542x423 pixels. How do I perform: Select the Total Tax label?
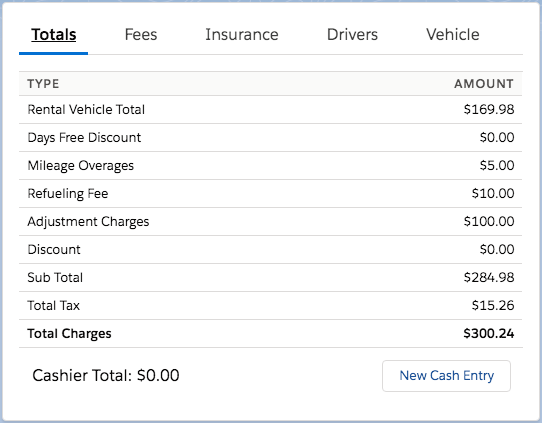[x=54, y=306]
